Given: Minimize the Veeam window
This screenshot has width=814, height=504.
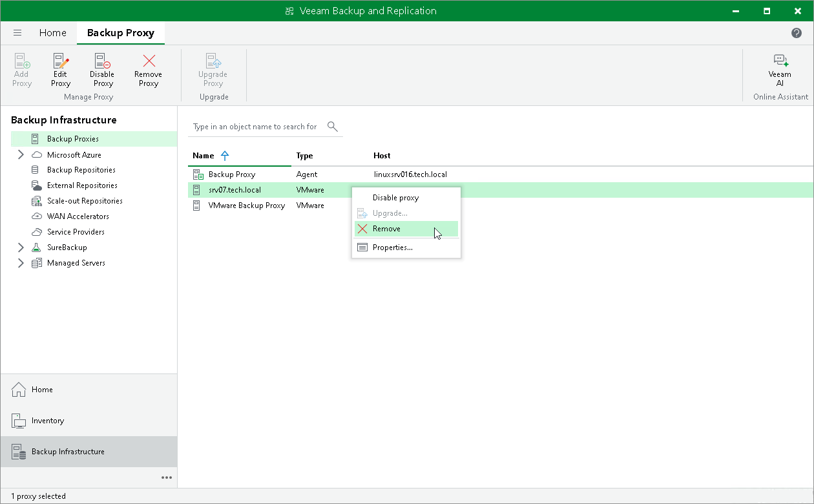Looking at the screenshot, I should pyautogui.click(x=737, y=11).
